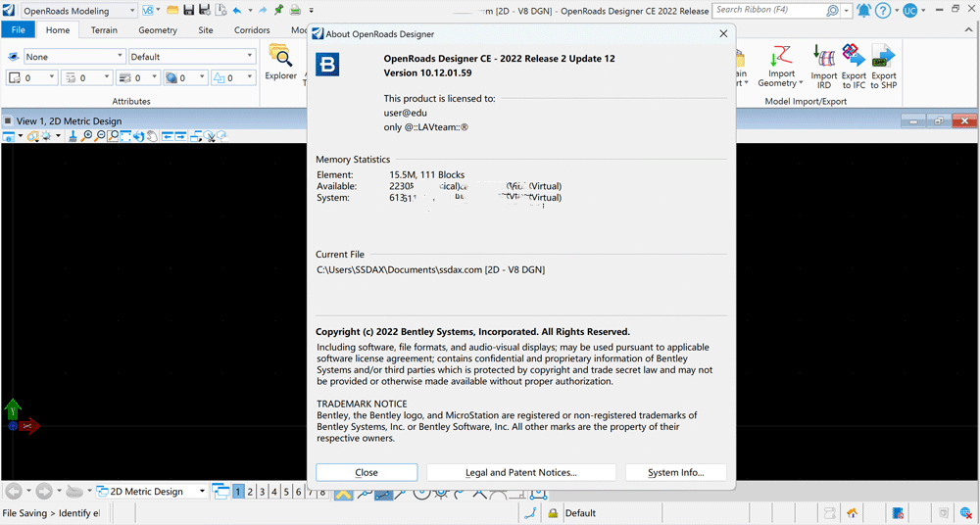Click the green pushpin icon

point(278,10)
